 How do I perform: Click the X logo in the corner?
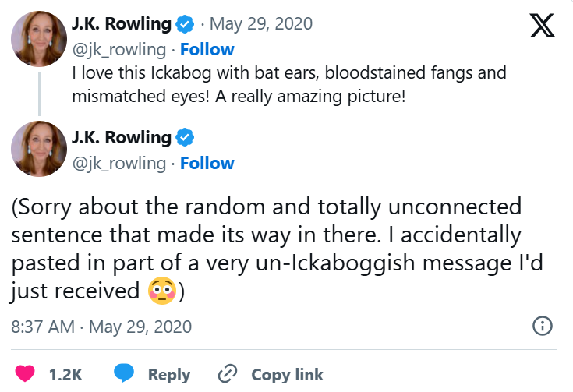pos(542,27)
